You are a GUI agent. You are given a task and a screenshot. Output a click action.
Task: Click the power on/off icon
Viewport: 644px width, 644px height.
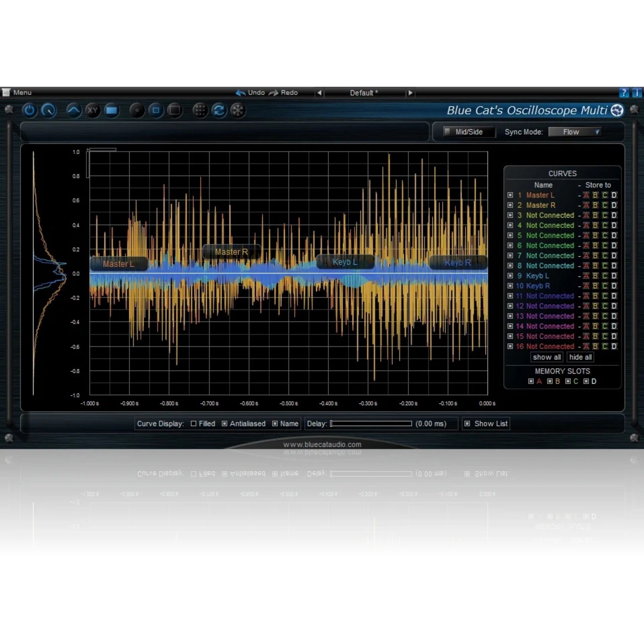tap(30, 111)
